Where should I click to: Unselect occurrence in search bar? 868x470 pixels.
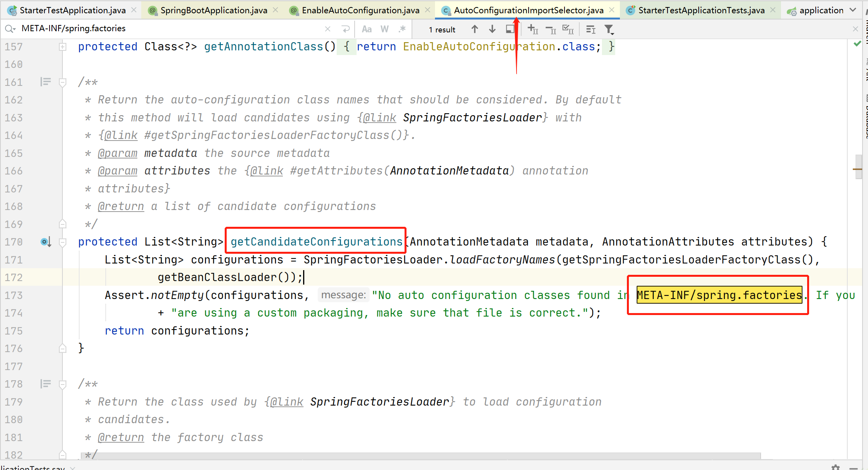tap(550, 29)
